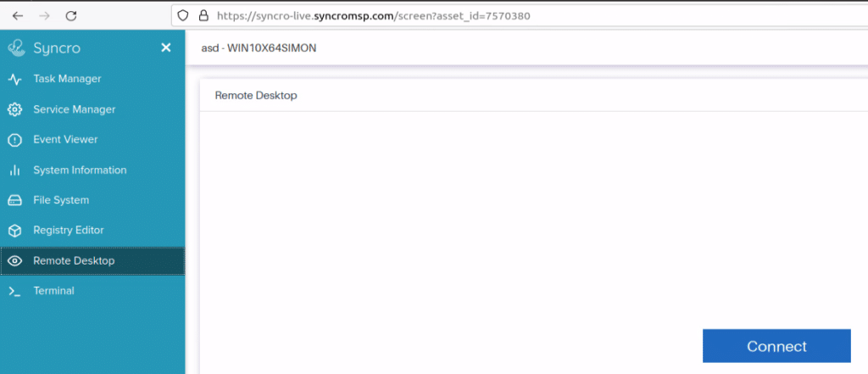Click the Remote Desktop eye icon
Image resolution: width=868 pixels, height=374 pixels.
click(15, 261)
